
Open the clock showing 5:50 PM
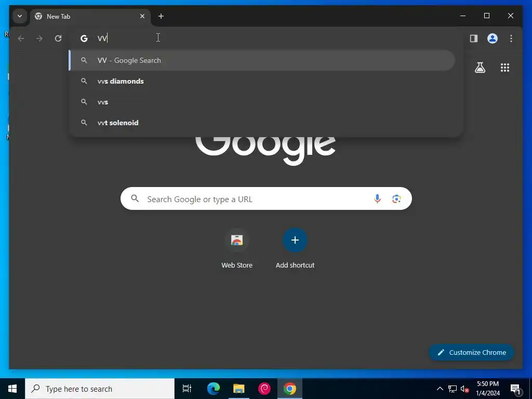click(488, 389)
